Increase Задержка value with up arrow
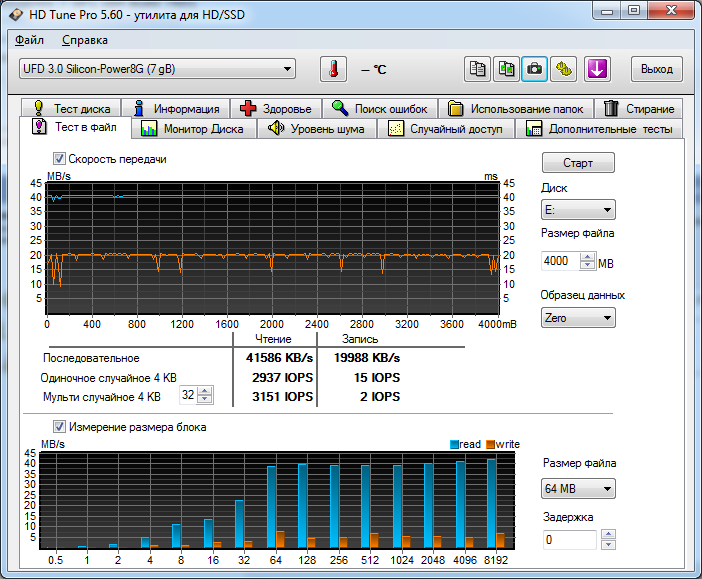Screen dimensions: 702x579 coord(608,534)
